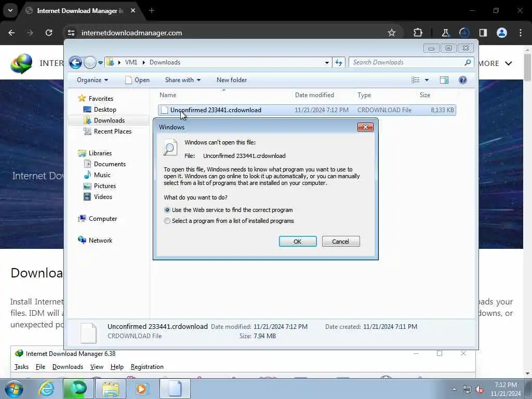
Task: Open the recent locations dropdown arrow
Action: tap(100, 62)
